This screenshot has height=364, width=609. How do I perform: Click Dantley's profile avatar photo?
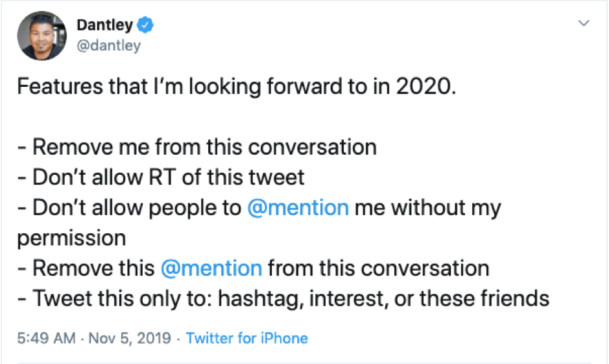point(42,36)
